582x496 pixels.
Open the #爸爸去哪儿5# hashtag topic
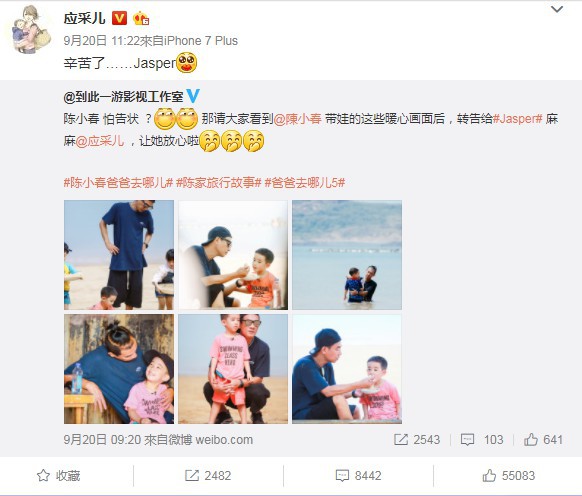pyautogui.click(x=305, y=182)
